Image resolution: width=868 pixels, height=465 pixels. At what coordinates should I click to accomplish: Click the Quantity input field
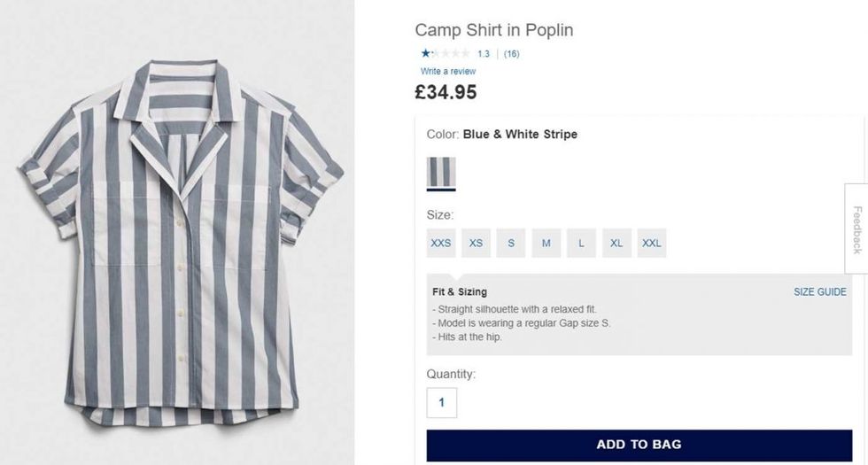click(x=442, y=403)
